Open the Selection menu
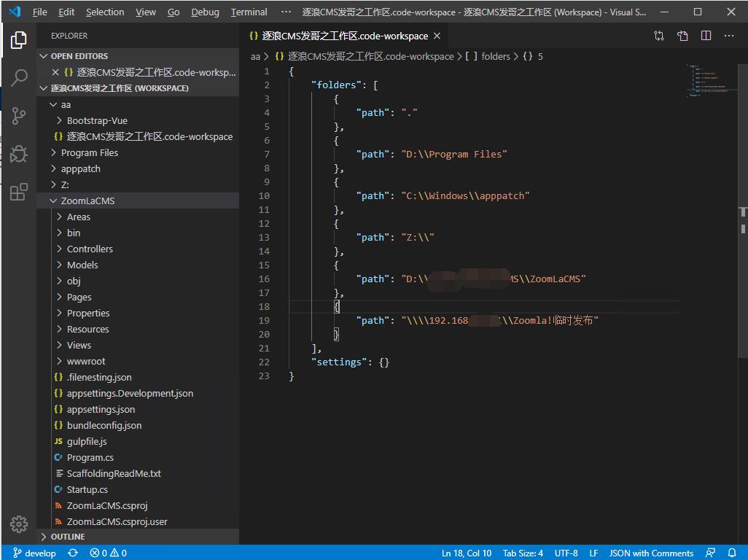The height and width of the screenshot is (560, 748). pyautogui.click(x=105, y=12)
